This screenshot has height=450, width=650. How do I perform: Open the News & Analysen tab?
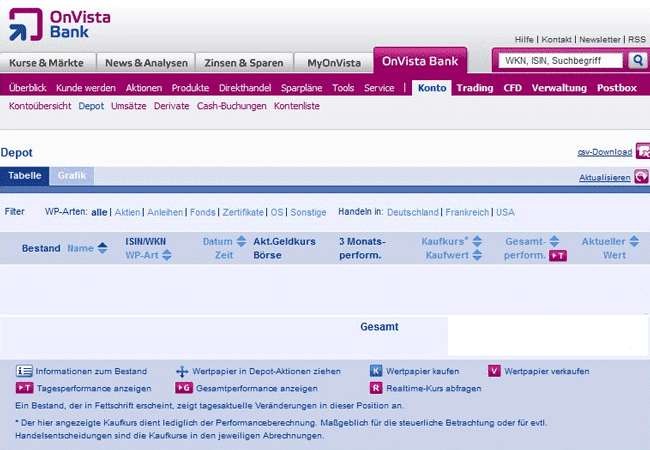[146, 63]
